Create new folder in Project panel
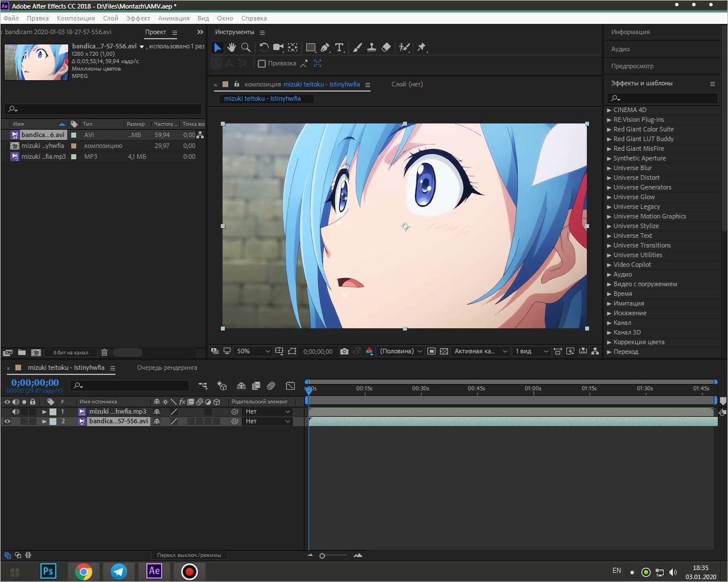Screen dimensions: 728x582 point(22,353)
